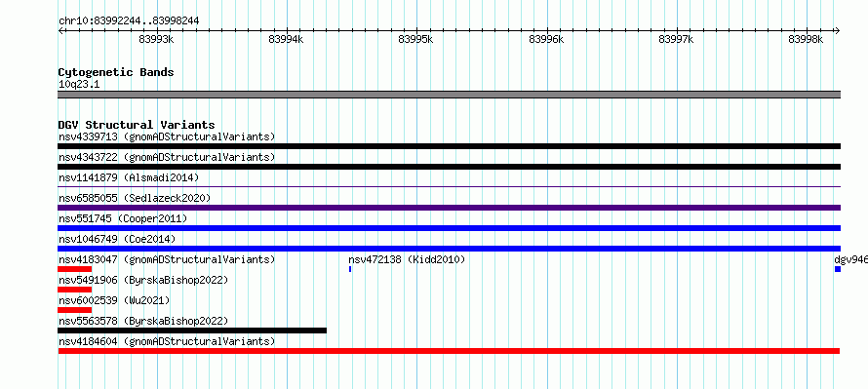Select the tiny blue mark below nsv472138
868x389 pixels.
tap(350, 269)
